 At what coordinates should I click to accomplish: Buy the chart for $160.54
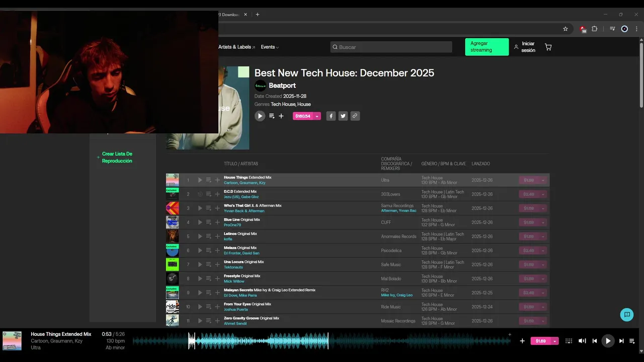click(303, 116)
